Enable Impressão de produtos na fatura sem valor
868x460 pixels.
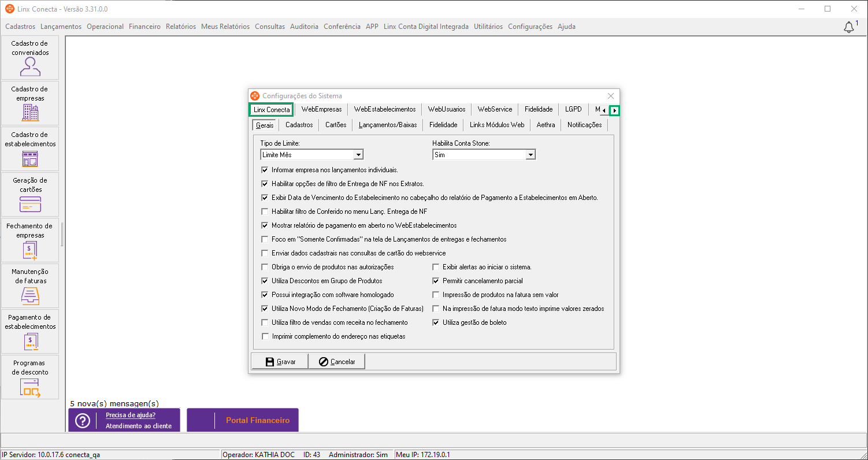point(436,295)
